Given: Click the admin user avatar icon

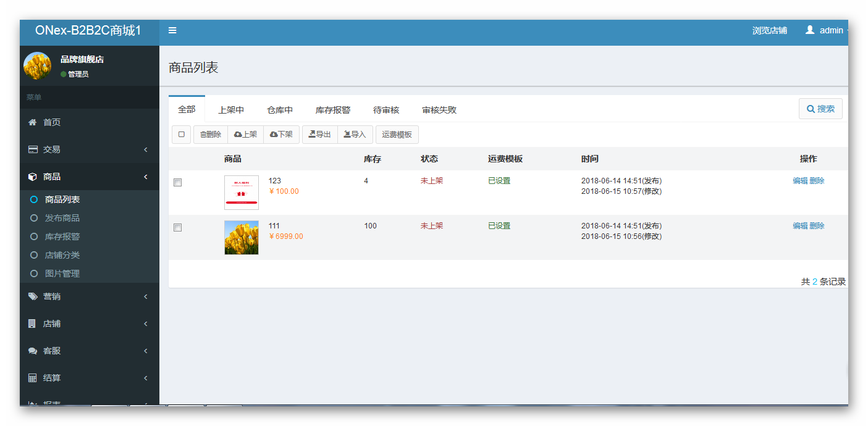Looking at the screenshot, I should tap(810, 30).
